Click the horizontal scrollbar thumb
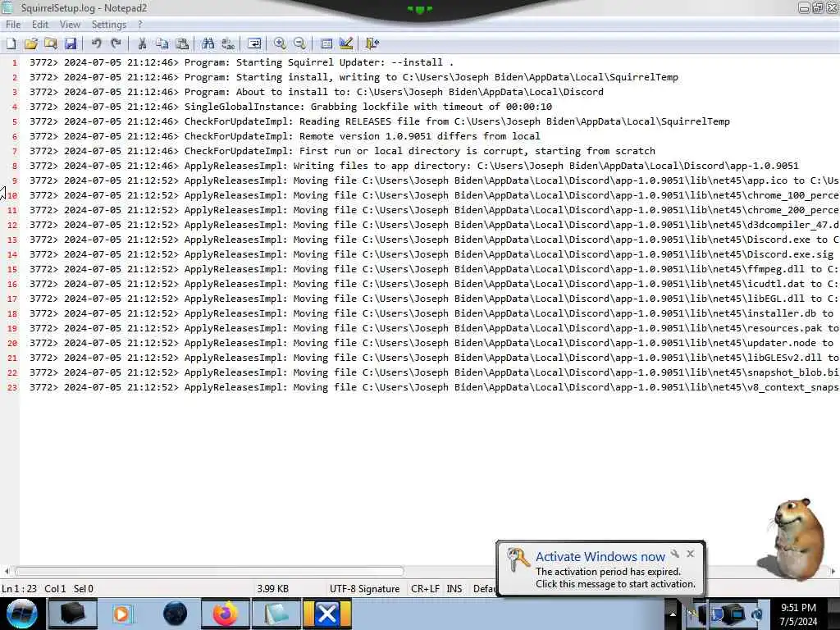Screen dimensions: 840x630 click(x=209, y=571)
